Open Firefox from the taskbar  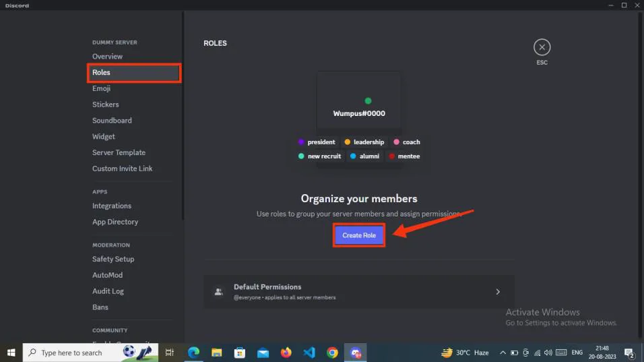click(x=286, y=353)
